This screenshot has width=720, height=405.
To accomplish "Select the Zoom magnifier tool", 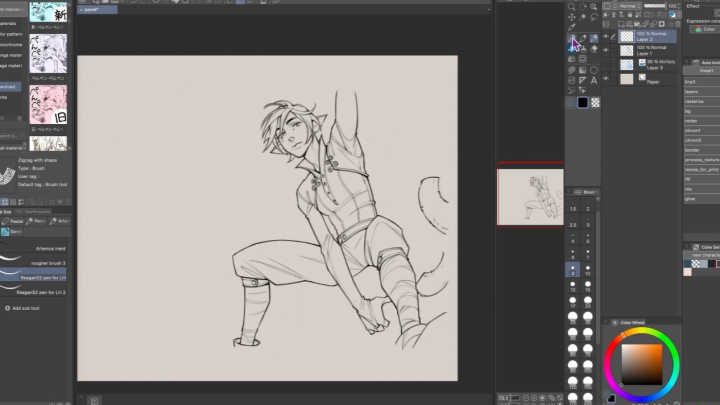I will coord(572,6).
